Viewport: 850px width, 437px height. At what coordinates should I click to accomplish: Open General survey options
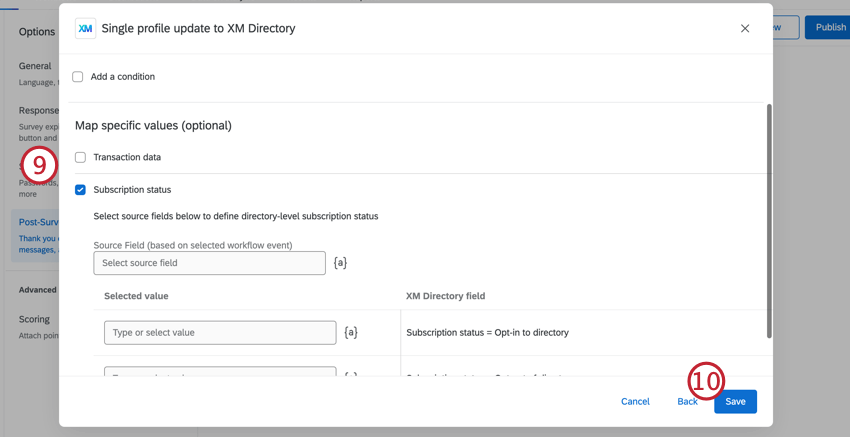pos(35,66)
